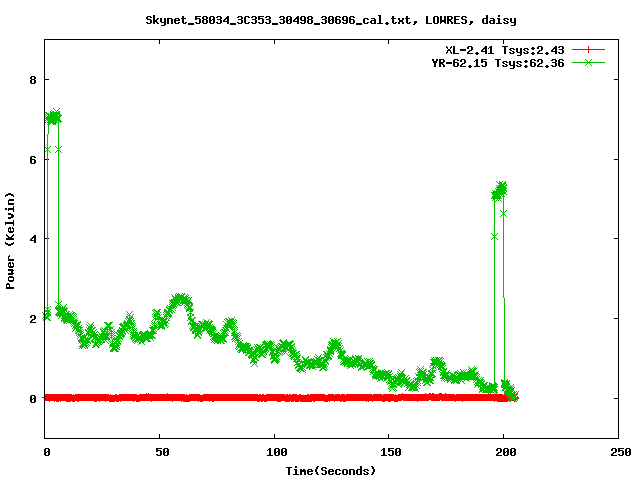Click the x-axis tick label 250
The height and width of the screenshot is (480, 640).
click(x=621, y=452)
